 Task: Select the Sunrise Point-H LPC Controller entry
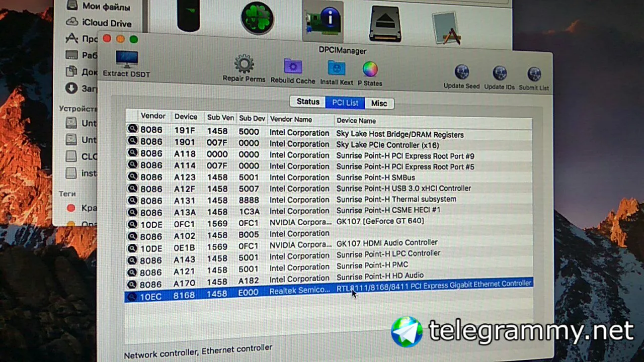[329, 257]
